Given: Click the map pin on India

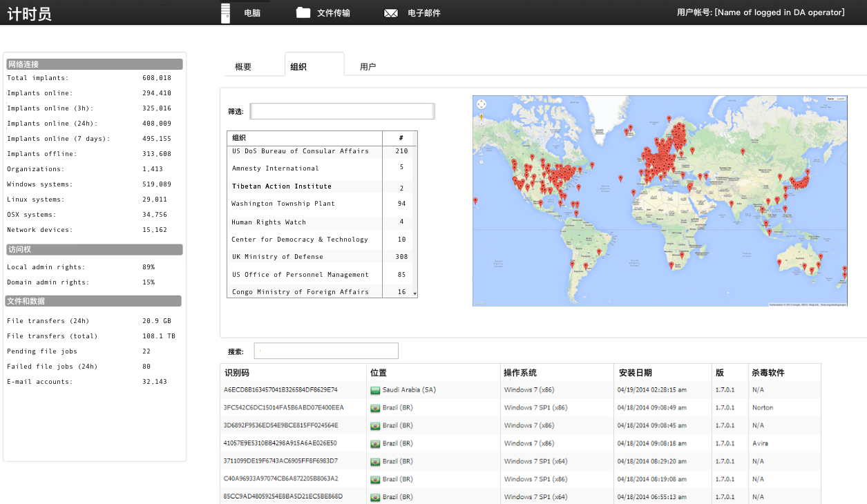Looking at the screenshot, I should [x=732, y=204].
